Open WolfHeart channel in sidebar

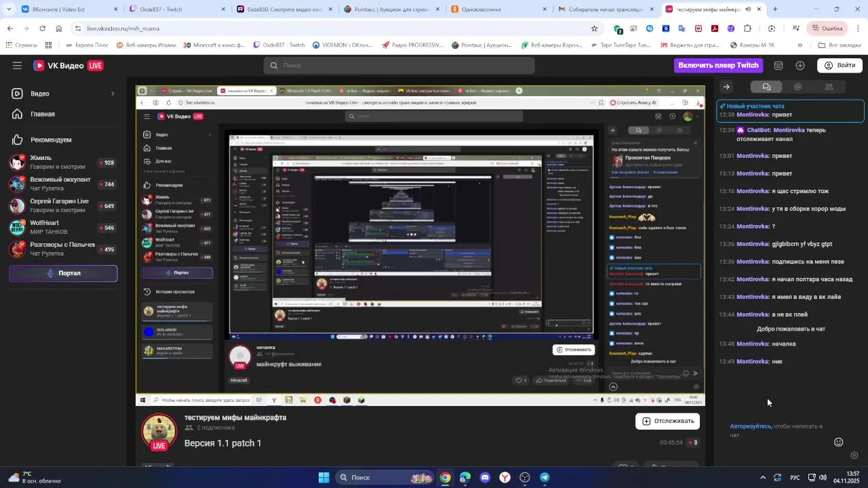click(63, 228)
